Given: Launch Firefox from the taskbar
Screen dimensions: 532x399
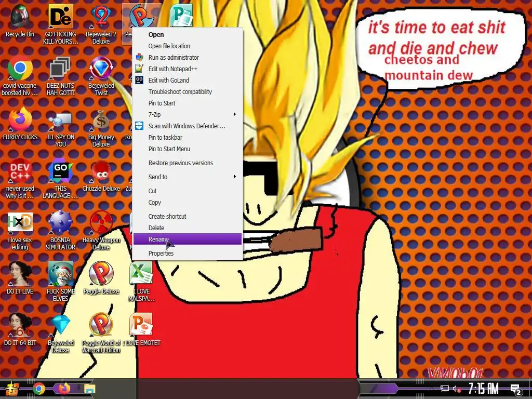Looking at the screenshot, I should point(64,388).
